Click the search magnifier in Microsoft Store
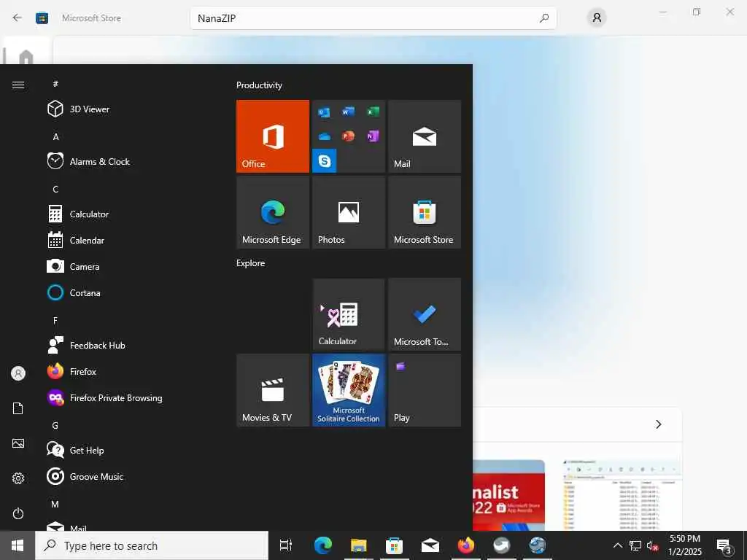Screen dimensions: 747x560 point(544,18)
